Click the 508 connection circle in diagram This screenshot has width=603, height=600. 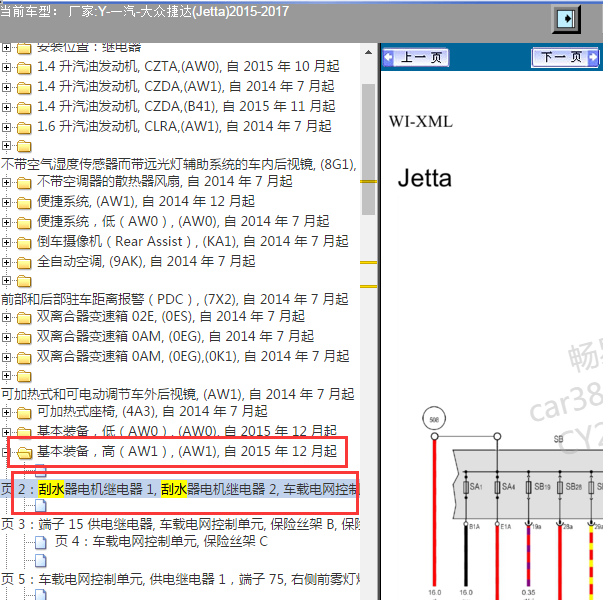click(434, 419)
